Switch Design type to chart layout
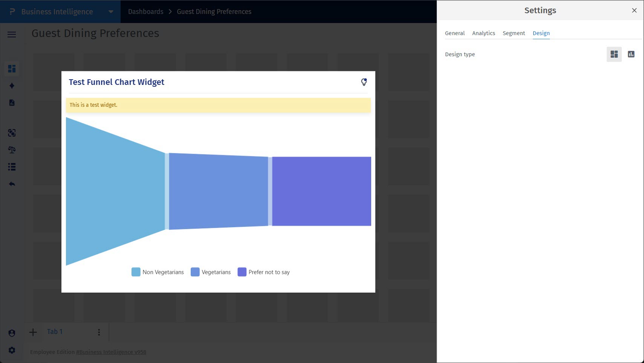 tap(631, 54)
